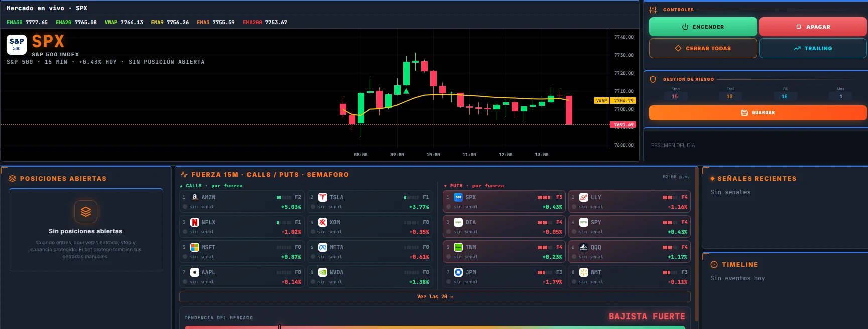Click the APAGAR stop button
Screen dimensions: 868x329
click(x=812, y=27)
